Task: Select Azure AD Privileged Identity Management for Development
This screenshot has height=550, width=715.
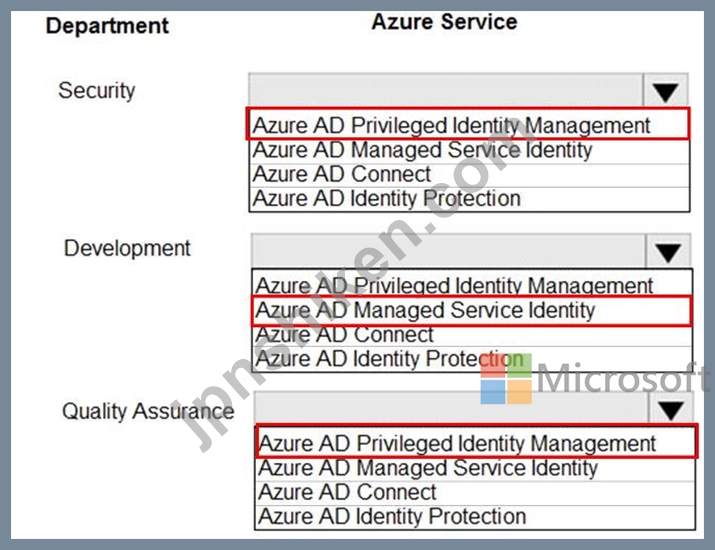Action: click(472, 284)
